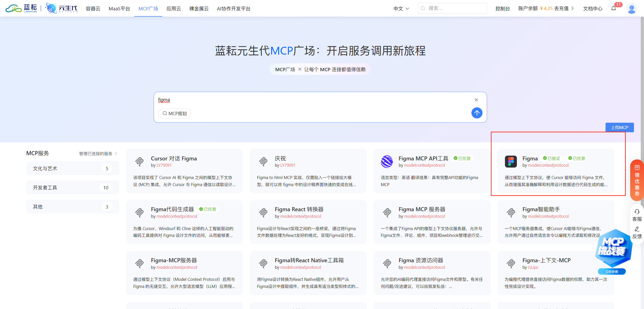The width and height of the screenshot is (644, 309).
Task: Open the 裸金属云 menu
Action: tap(199, 9)
